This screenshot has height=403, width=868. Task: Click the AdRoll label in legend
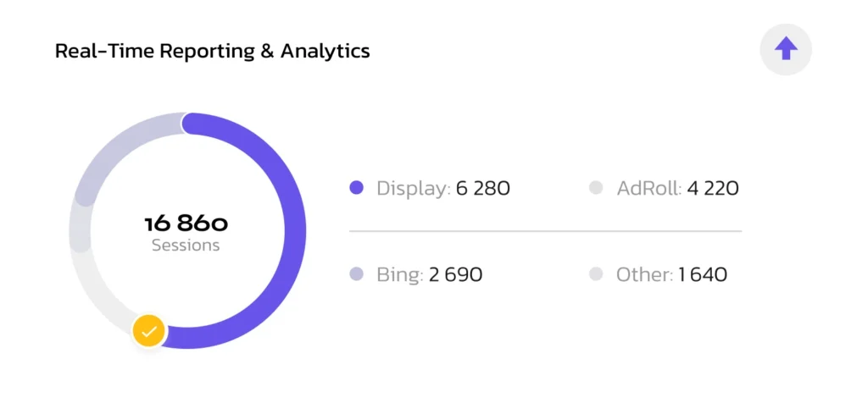(x=649, y=189)
